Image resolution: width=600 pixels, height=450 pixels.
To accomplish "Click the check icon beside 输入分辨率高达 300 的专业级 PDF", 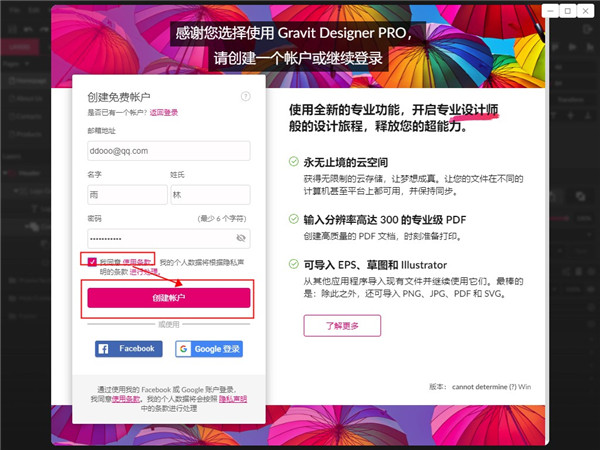I will pos(293,219).
